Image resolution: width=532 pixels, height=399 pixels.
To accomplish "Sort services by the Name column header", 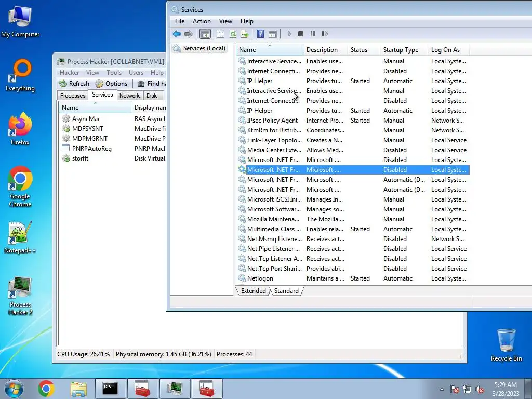I will coord(270,50).
